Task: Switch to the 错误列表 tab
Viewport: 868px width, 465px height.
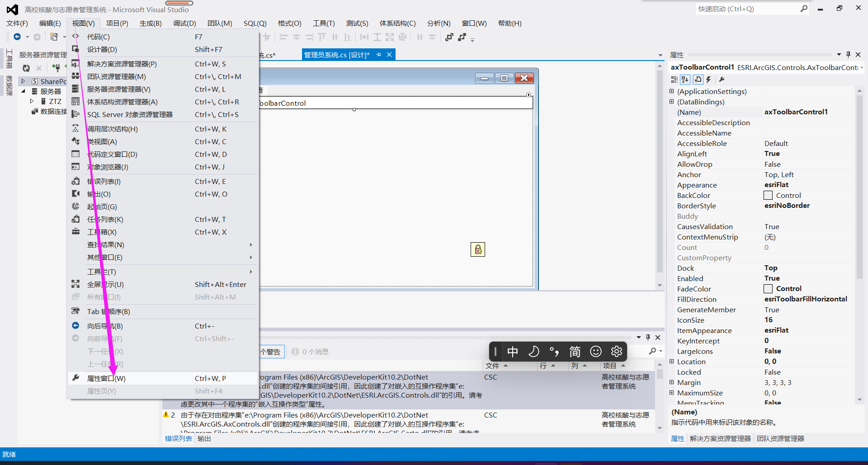Action: coord(179,438)
